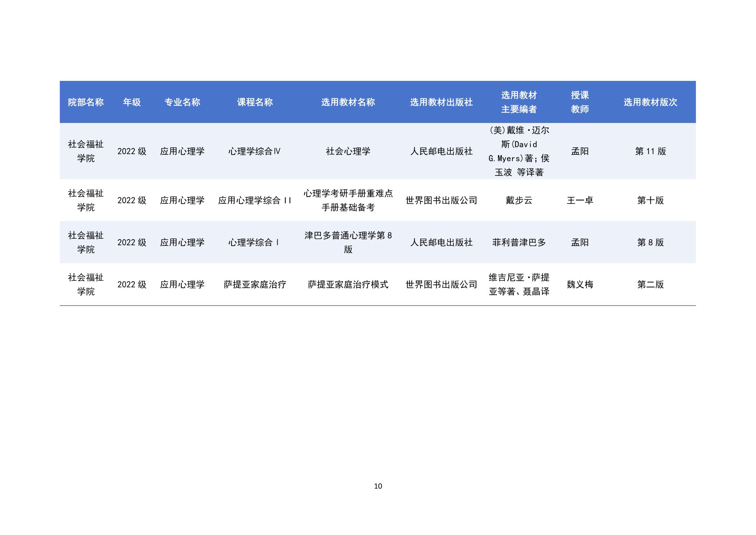Select teacher cell 魏义梅
The width and height of the screenshot is (756, 535).
click(x=580, y=284)
